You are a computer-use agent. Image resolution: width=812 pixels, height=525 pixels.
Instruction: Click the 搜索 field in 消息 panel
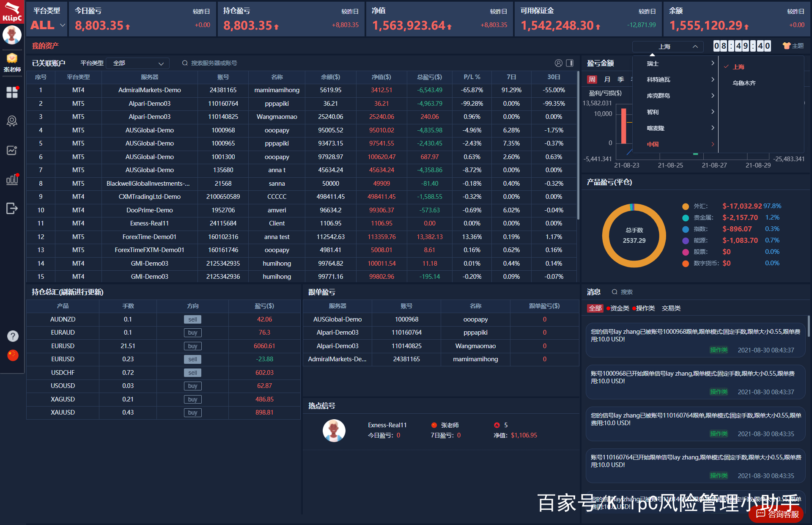point(626,292)
